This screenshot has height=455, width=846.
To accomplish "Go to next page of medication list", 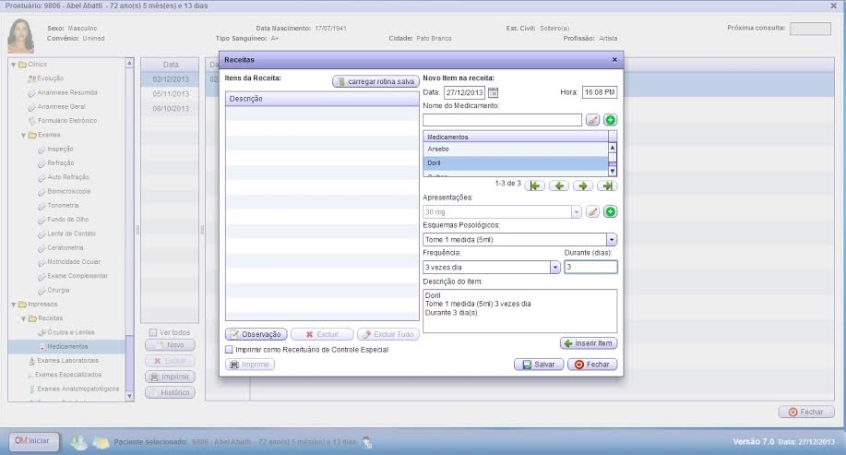I will (x=583, y=186).
